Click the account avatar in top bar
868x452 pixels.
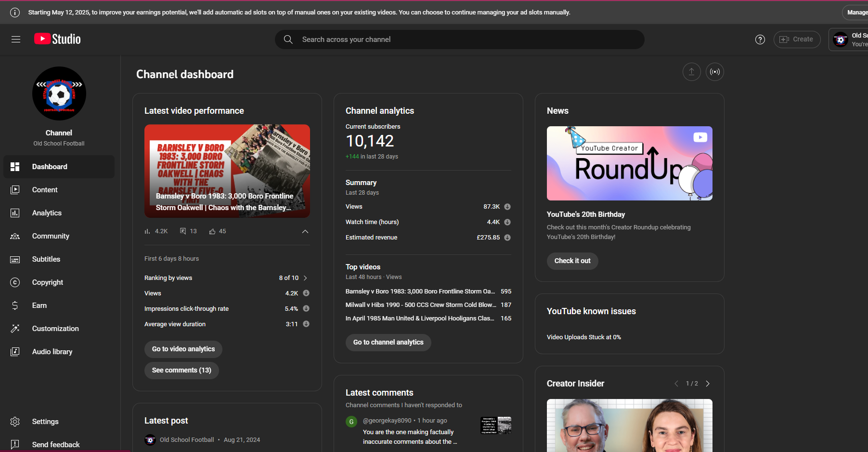[841, 40]
